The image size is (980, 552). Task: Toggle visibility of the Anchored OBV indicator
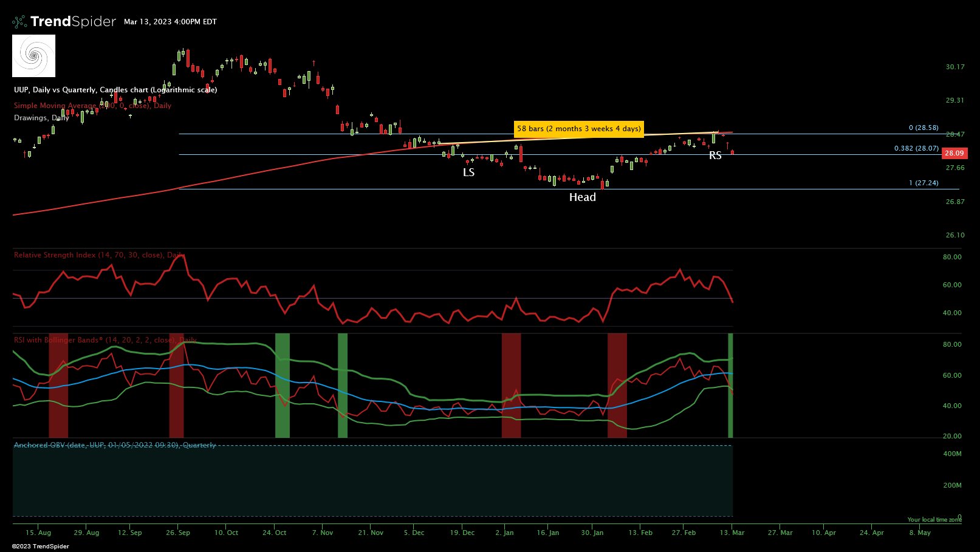pyautogui.click(x=114, y=445)
